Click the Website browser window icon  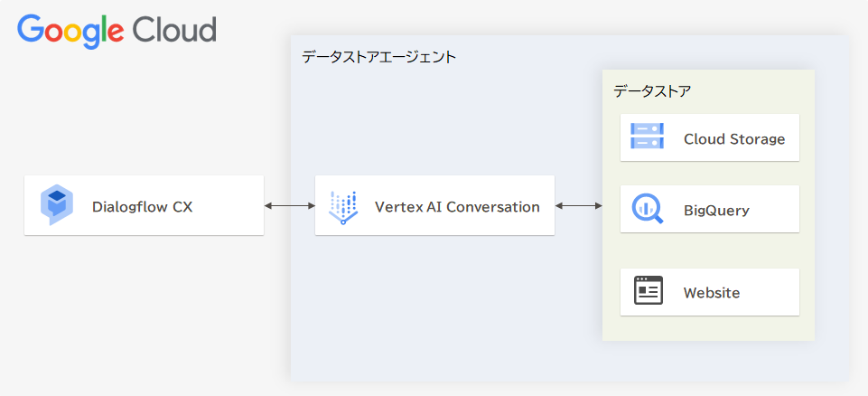pos(648,291)
